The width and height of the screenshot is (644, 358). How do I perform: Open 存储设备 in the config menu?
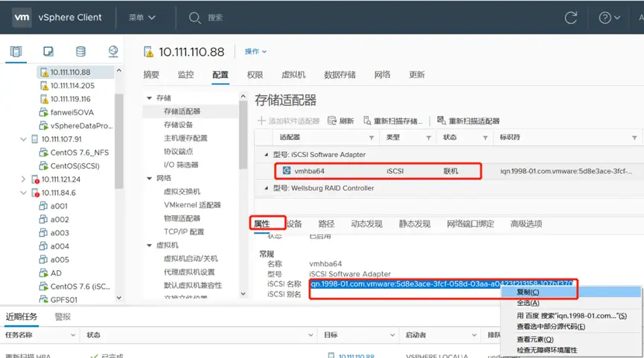178,125
